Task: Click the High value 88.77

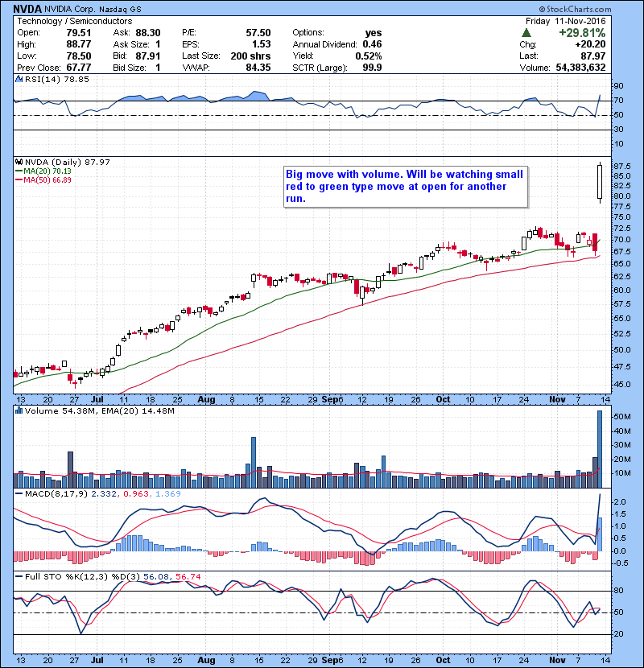Action: click(x=78, y=44)
